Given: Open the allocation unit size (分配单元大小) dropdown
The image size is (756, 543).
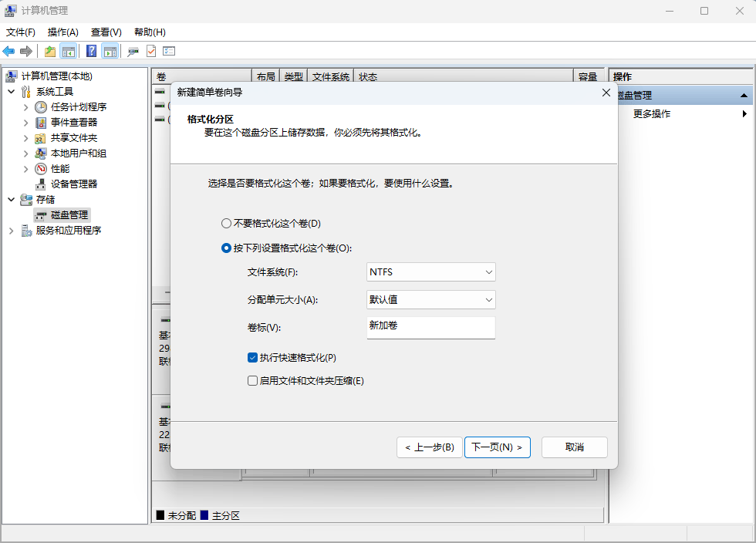Looking at the screenshot, I should point(430,299).
